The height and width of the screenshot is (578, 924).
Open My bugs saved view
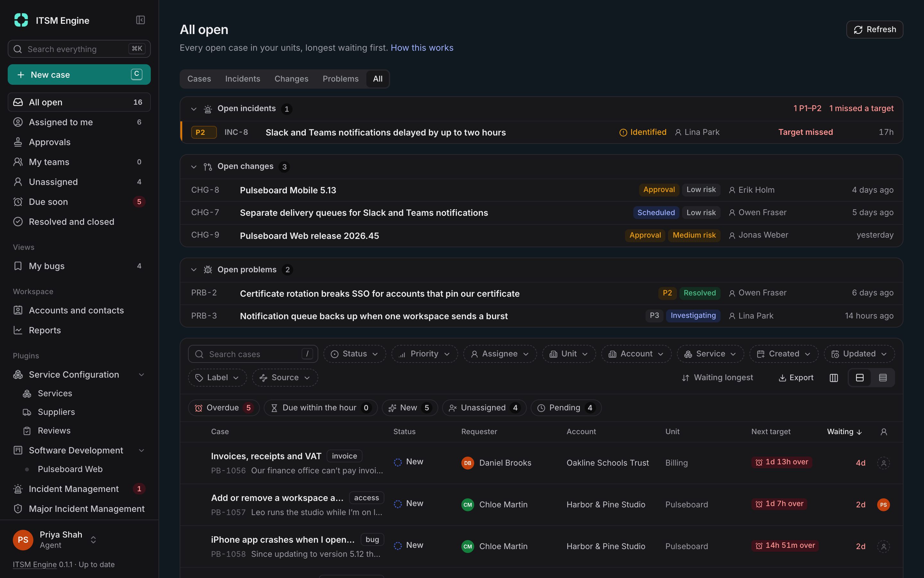tap(79, 266)
